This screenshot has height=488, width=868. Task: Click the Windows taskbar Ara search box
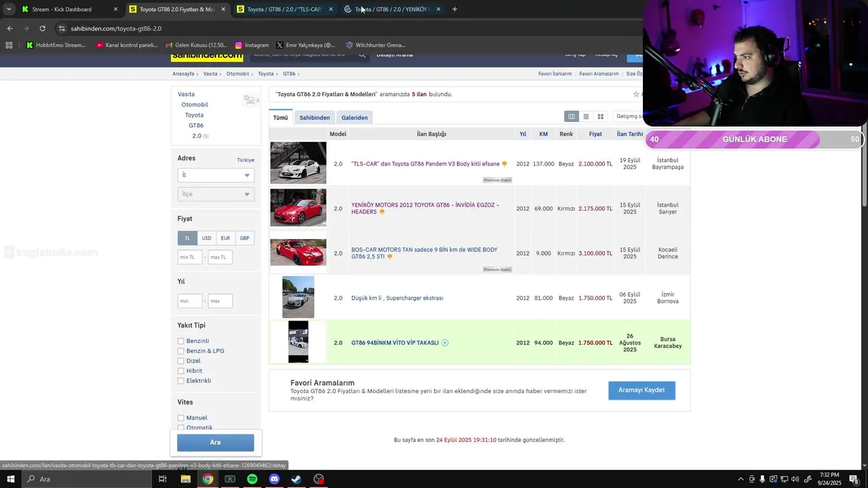[87, 479]
